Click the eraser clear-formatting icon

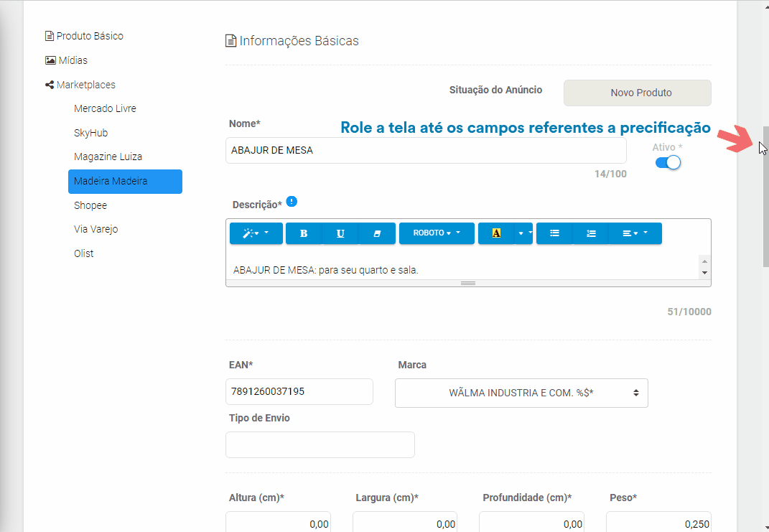pyautogui.click(x=377, y=233)
